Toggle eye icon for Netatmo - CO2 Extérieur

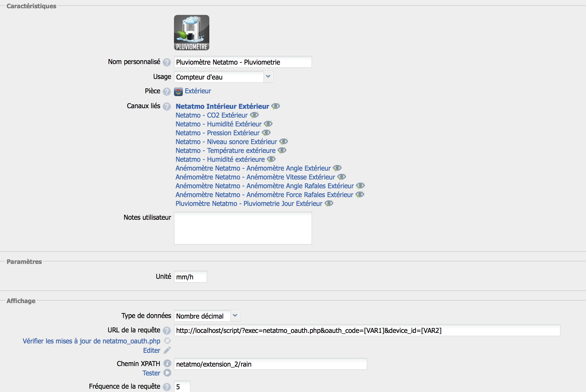[254, 115]
